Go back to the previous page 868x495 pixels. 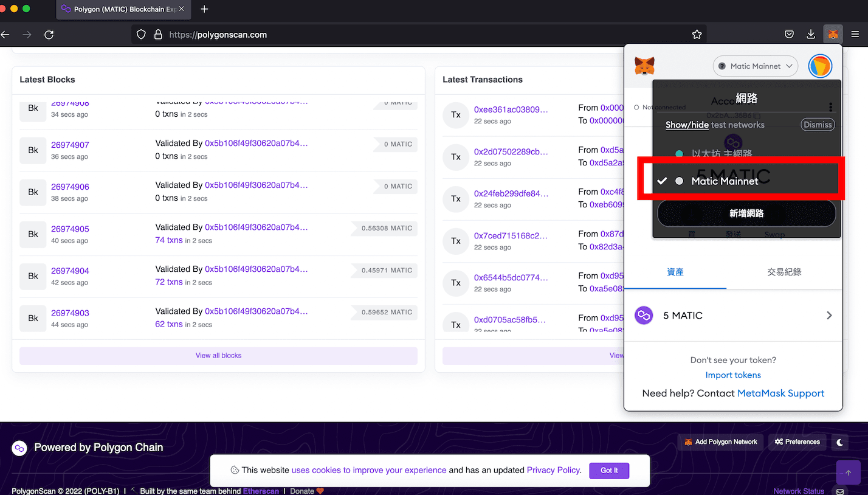tap(5, 35)
